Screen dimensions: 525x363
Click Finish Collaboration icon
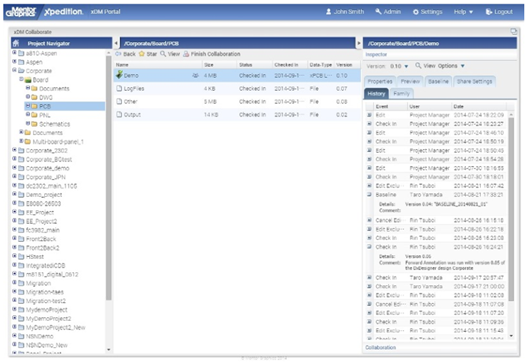click(x=186, y=54)
